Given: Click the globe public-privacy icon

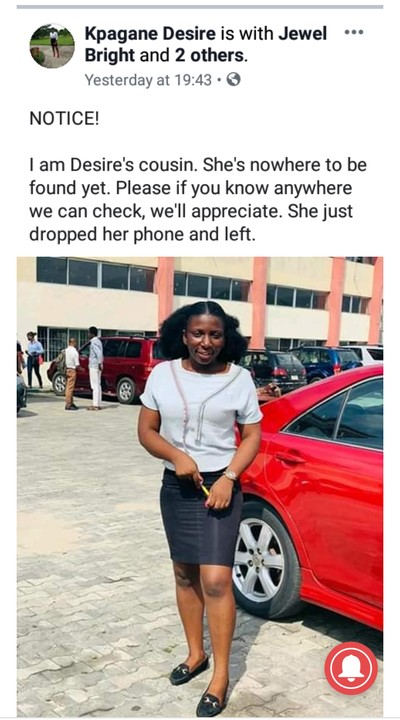Looking at the screenshot, I should click(x=233, y=80).
